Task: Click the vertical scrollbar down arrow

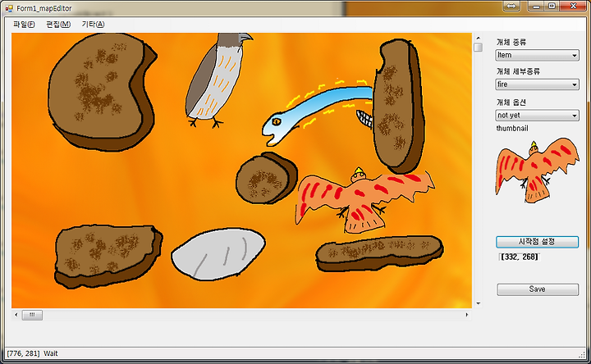Action: pyautogui.click(x=478, y=303)
